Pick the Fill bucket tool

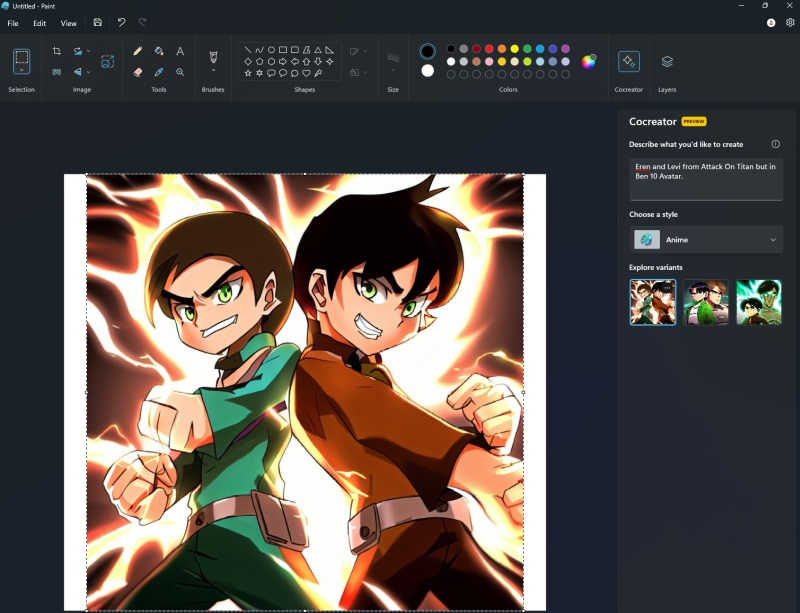coord(159,51)
